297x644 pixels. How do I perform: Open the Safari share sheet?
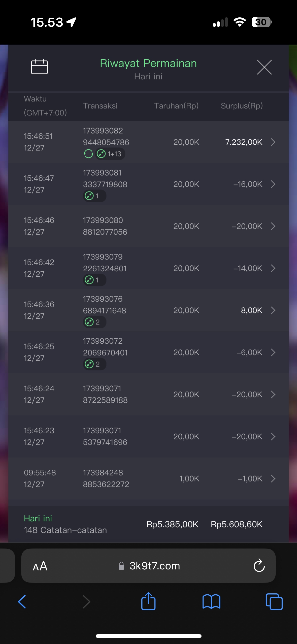(148, 601)
